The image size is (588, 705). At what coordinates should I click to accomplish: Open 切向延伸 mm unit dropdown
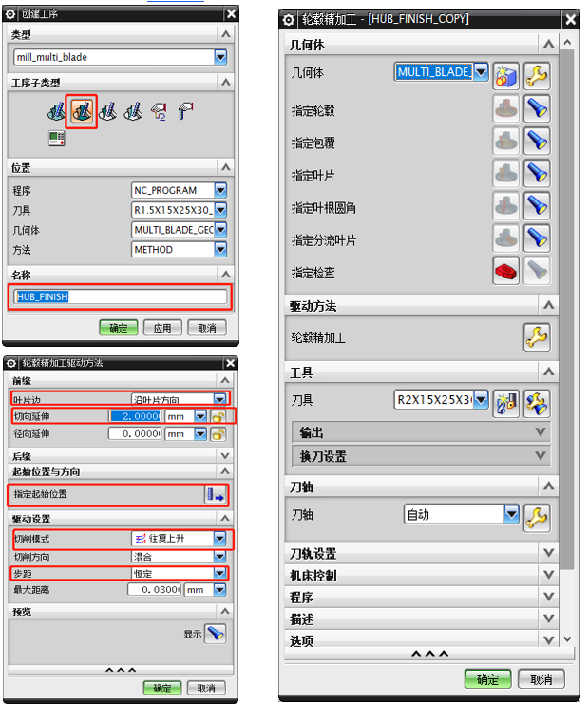click(x=200, y=417)
